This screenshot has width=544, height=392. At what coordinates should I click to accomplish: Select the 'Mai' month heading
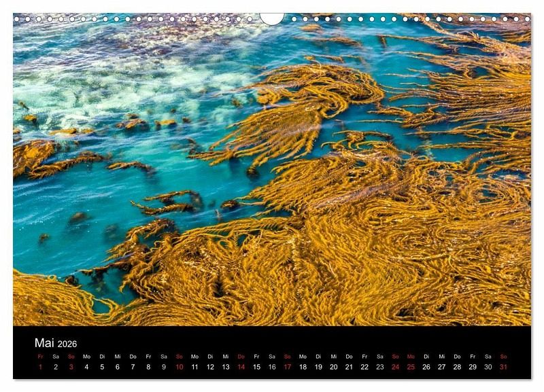[44, 343]
